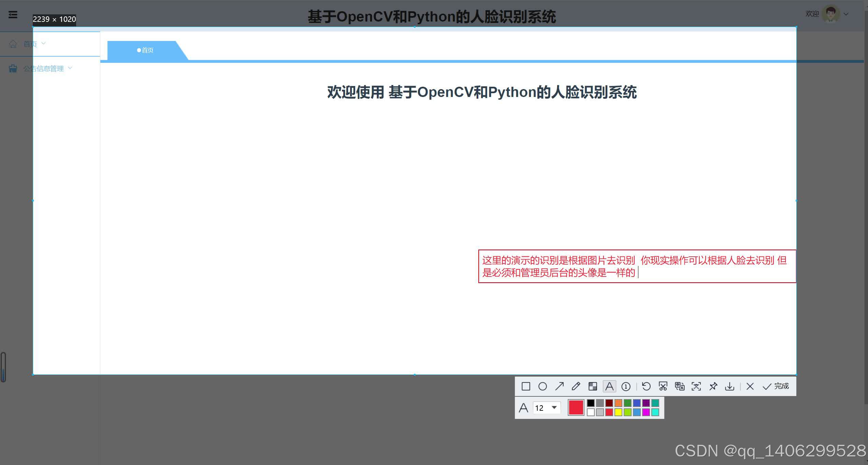Expand the 公告信息管理 sidebar menu

43,68
